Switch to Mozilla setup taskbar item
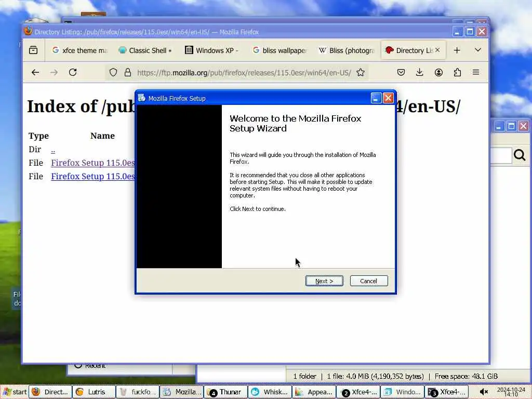Viewport: 532px width, 399px height. (x=181, y=392)
